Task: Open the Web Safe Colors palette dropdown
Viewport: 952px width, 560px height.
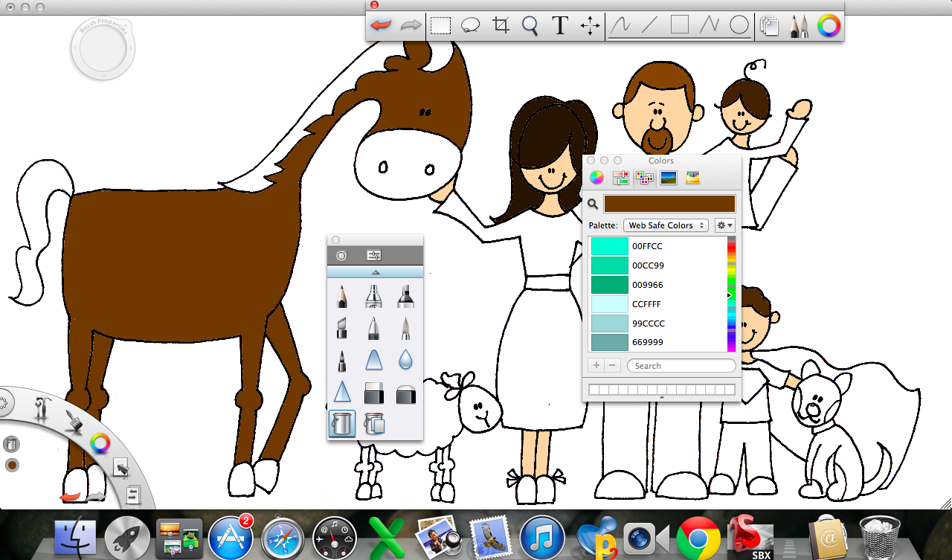Action: (666, 225)
